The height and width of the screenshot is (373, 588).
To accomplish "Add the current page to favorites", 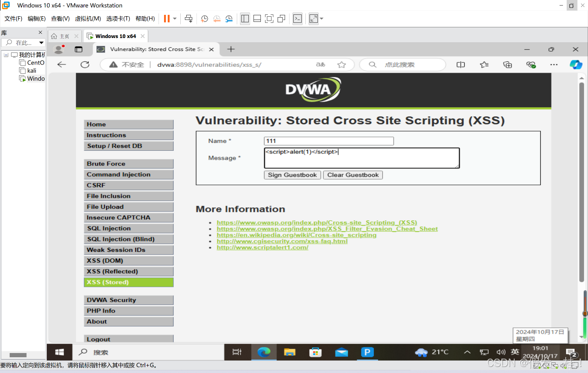I will pyautogui.click(x=341, y=64).
